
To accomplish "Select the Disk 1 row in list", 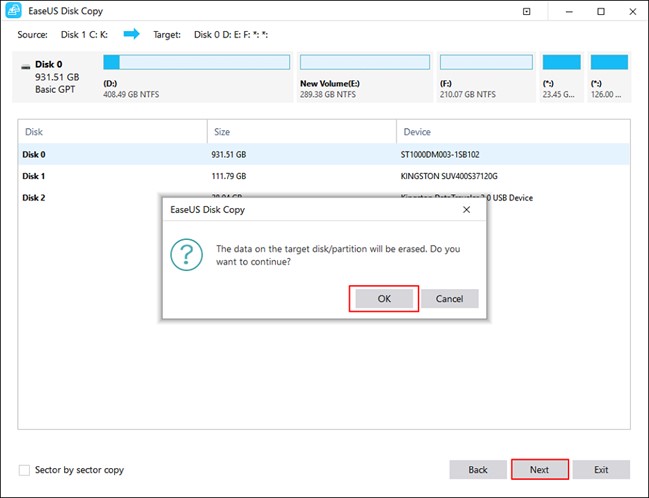I will tap(324, 176).
